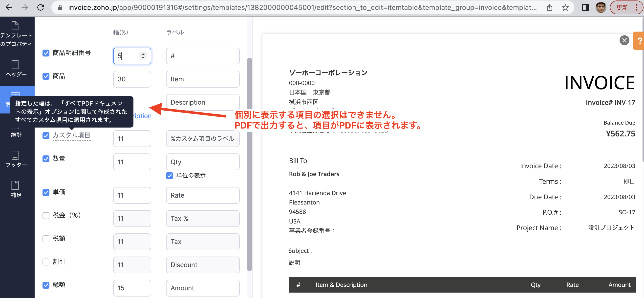Reload the page with refresh icon
Viewport: 644px width, 298px height.
pos(41,7)
